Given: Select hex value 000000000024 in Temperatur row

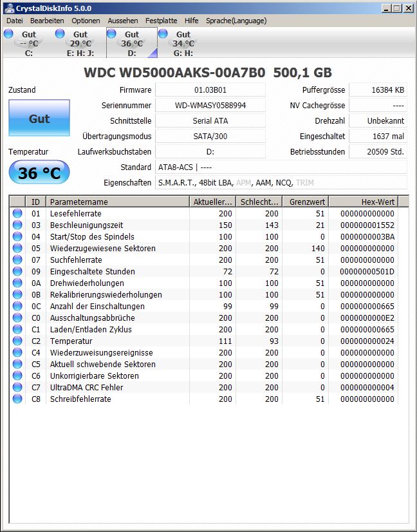Looking at the screenshot, I should click(367, 341).
